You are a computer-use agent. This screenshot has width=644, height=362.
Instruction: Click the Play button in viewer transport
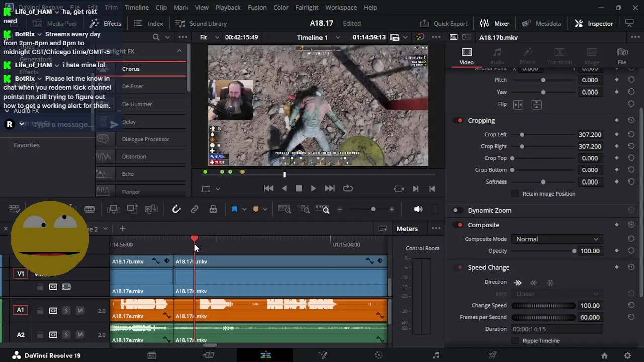313,188
